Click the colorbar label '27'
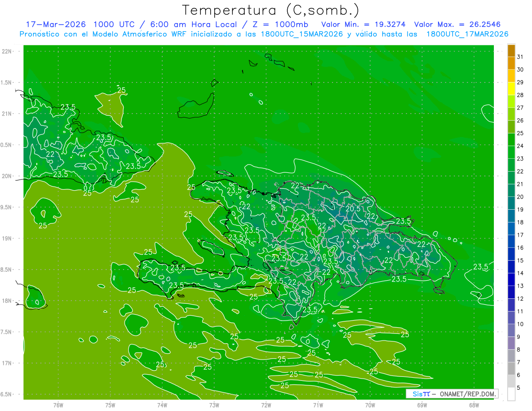The width and height of the screenshot is (532, 411). click(520, 108)
